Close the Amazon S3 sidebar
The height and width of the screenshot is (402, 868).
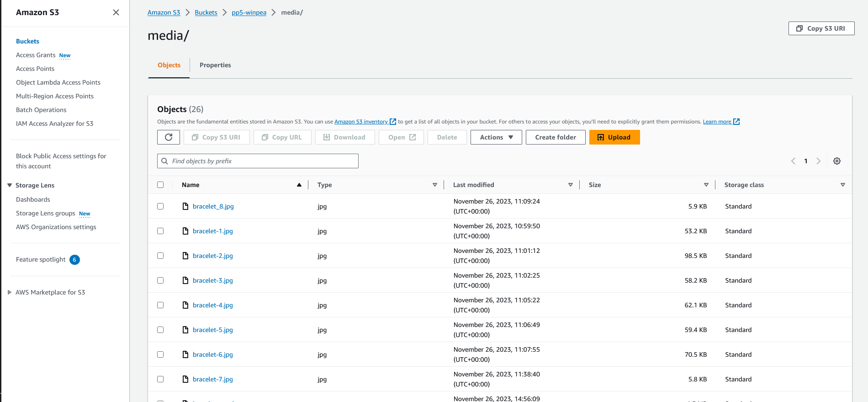click(116, 12)
